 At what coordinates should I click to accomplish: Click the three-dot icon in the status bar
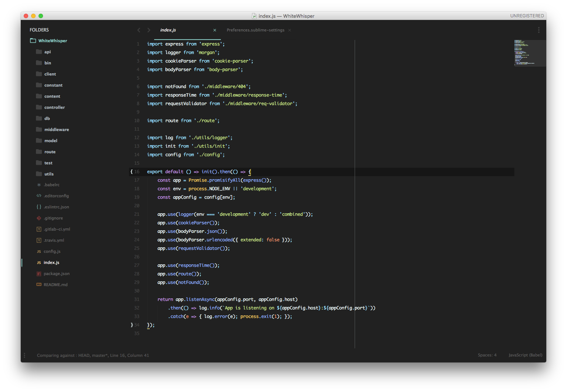click(x=24, y=355)
